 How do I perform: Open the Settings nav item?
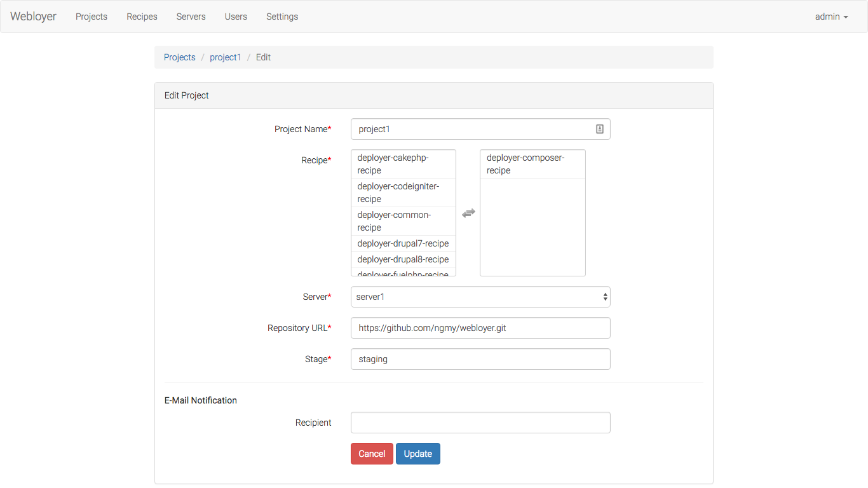(x=282, y=17)
